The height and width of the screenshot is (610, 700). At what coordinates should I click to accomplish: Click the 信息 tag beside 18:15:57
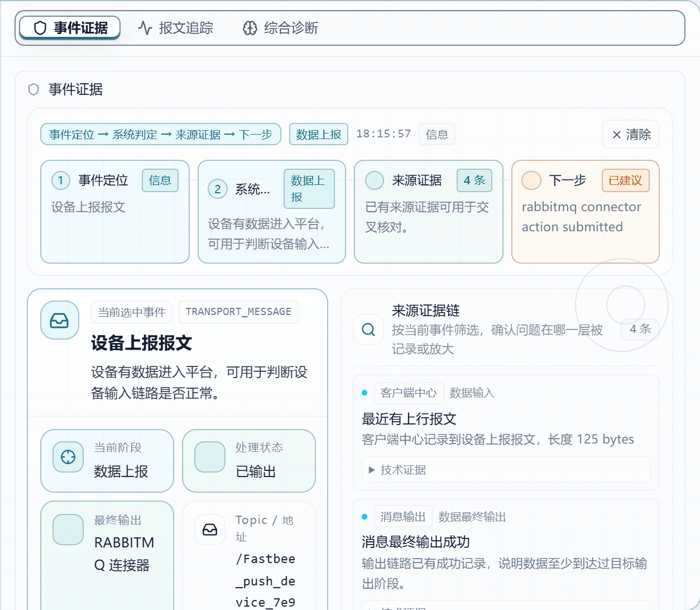(x=437, y=135)
